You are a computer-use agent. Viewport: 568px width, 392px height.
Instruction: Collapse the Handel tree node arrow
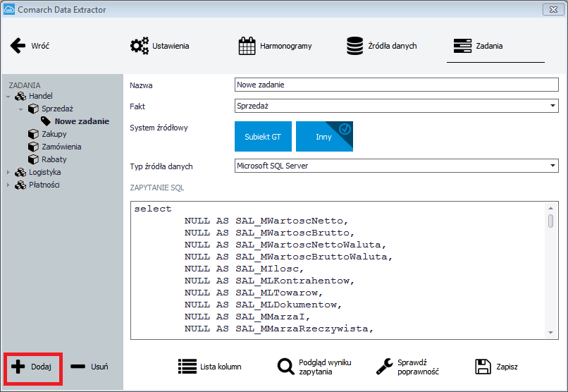coord(8,97)
